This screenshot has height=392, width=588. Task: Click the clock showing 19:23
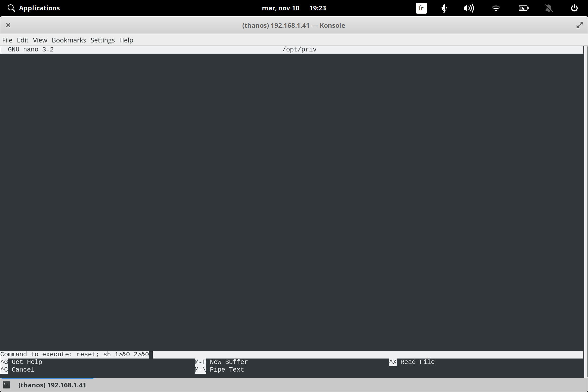coord(318,8)
